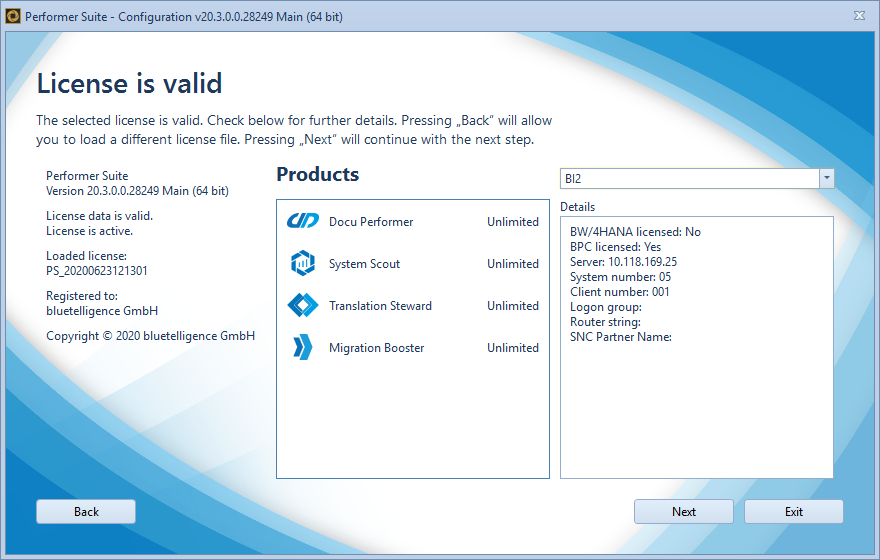Click the loaded license PS_20200623121301 text
Viewport: 880px width, 560px height.
pos(97,270)
